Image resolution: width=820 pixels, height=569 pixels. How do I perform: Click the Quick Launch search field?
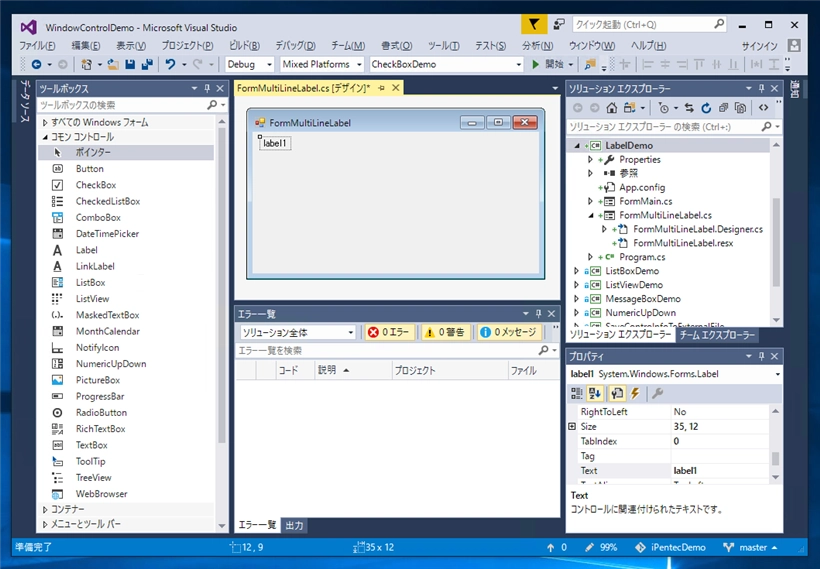click(x=643, y=25)
